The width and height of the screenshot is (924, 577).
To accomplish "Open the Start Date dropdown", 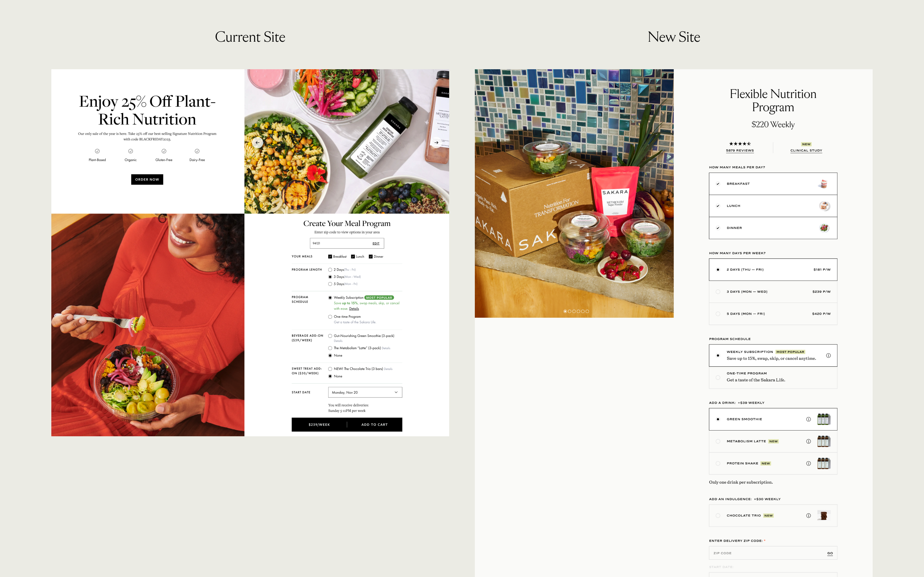I will [365, 392].
